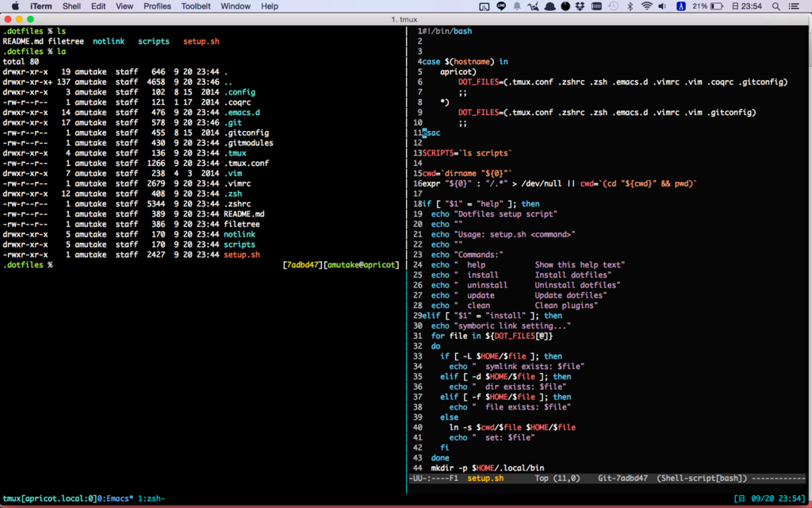Click 'apricot)' case label in editor
812x508 pixels.
458,72
